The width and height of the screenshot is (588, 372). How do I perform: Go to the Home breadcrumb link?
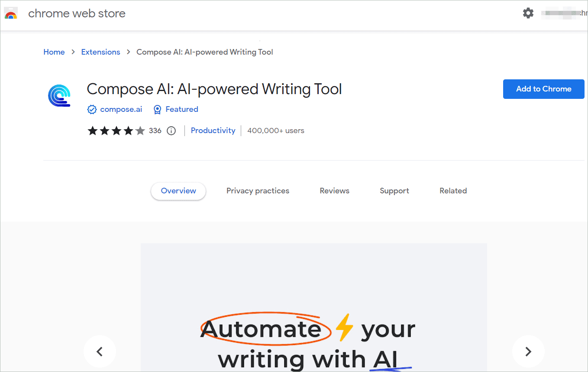click(54, 52)
